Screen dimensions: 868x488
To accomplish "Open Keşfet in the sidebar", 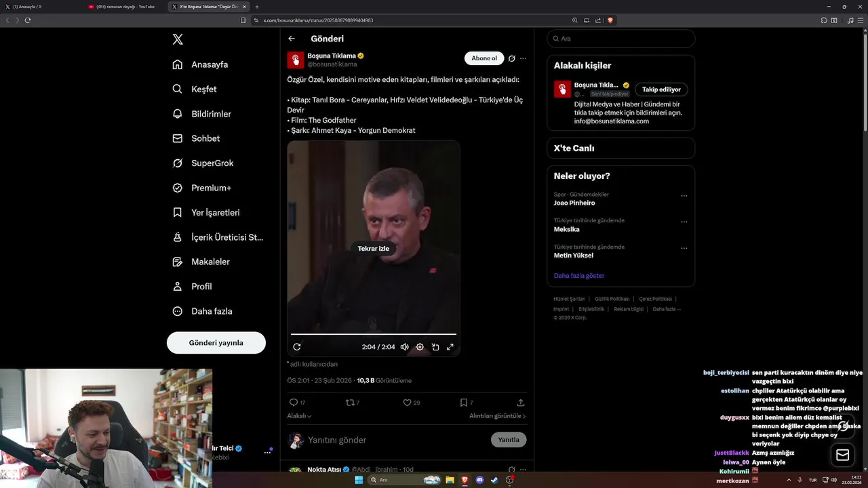I will pos(195,89).
